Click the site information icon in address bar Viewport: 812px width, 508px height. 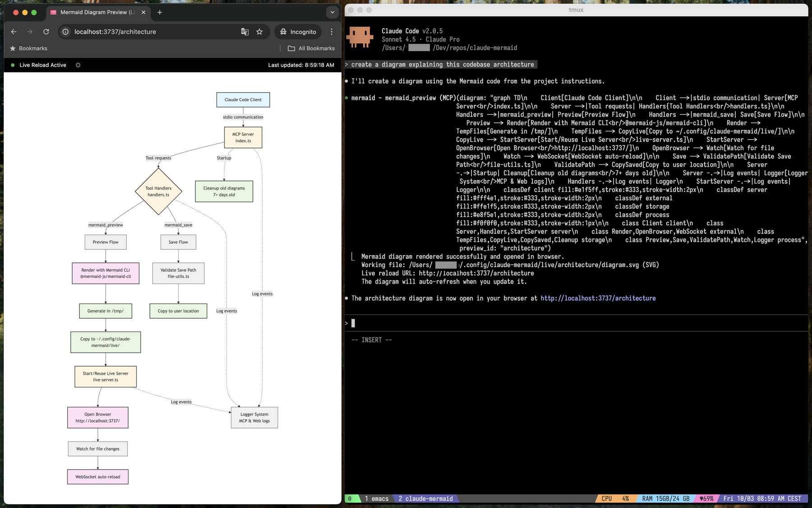coord(66,32)
